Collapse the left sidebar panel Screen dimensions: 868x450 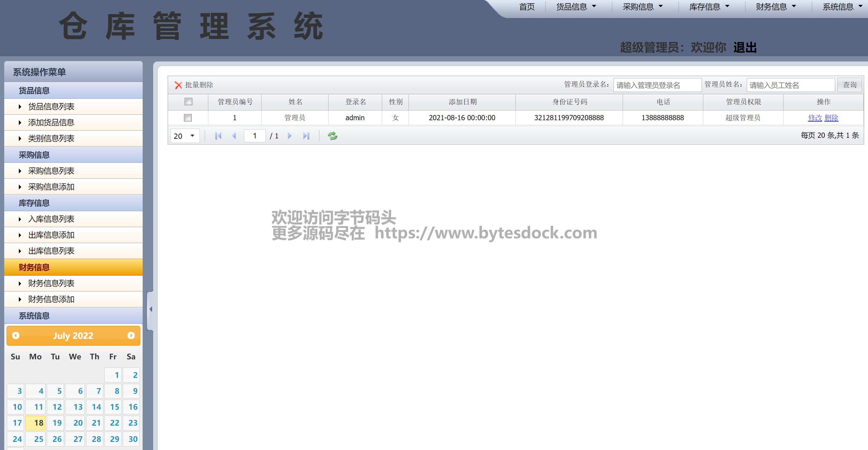point(150,309)
